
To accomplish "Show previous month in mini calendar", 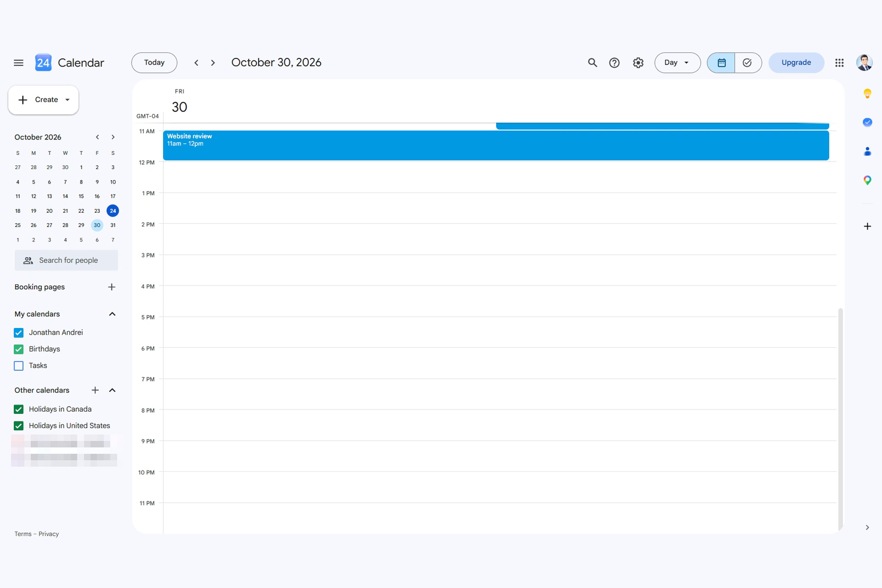I will [x=98, y=137].
